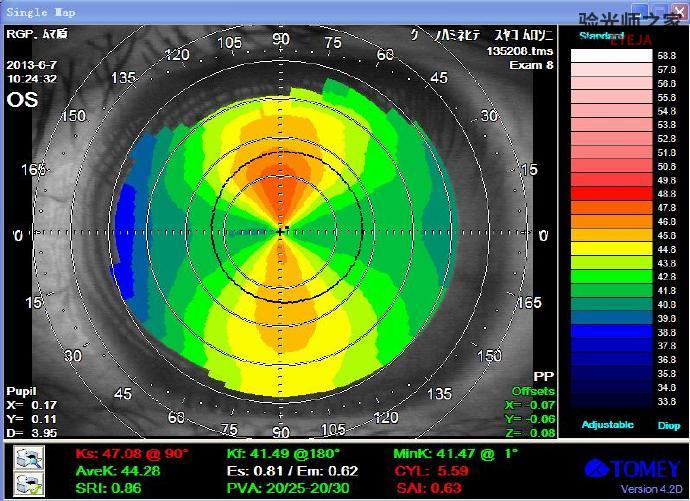Image resolution: width=690 pixels, height=501 pixels.
Task: Click the pupil X= 0.17 value
Action: coord(31,405)
